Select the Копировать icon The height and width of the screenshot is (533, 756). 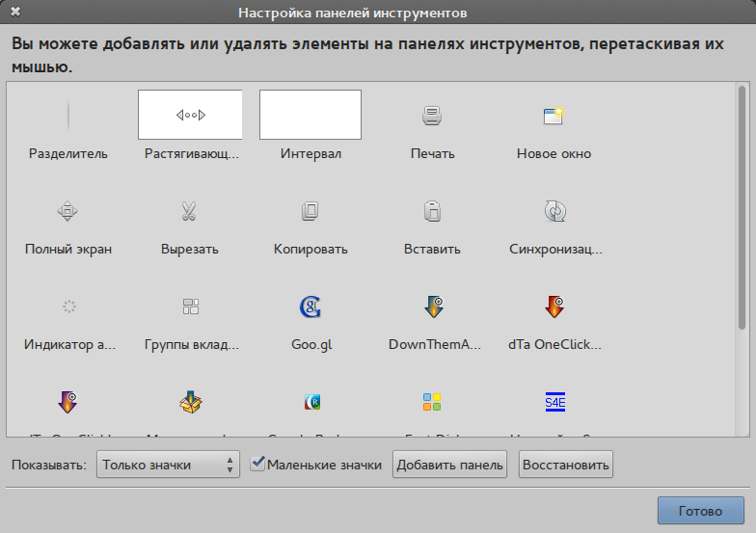tap(310, 211)
